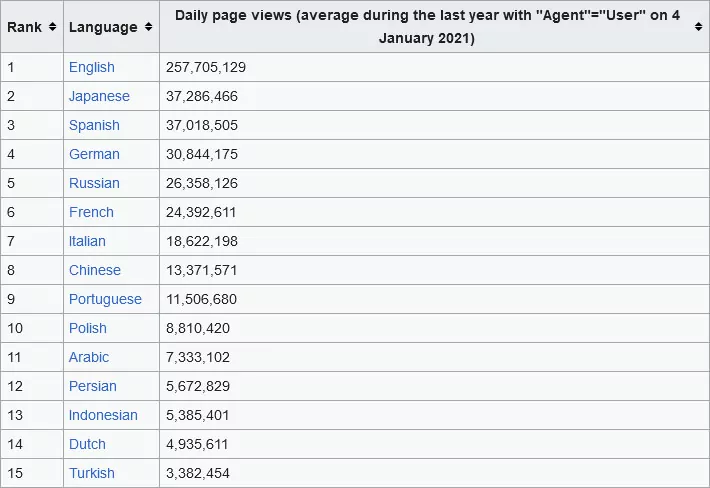Select the value 37,018,505
This screenshot has width=710, height=488.
pos(201,125)
